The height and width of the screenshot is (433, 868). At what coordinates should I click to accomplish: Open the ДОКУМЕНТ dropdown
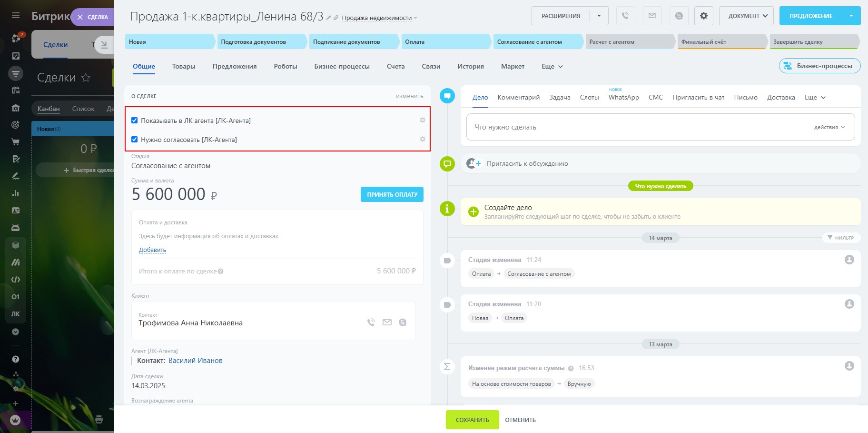746,16
